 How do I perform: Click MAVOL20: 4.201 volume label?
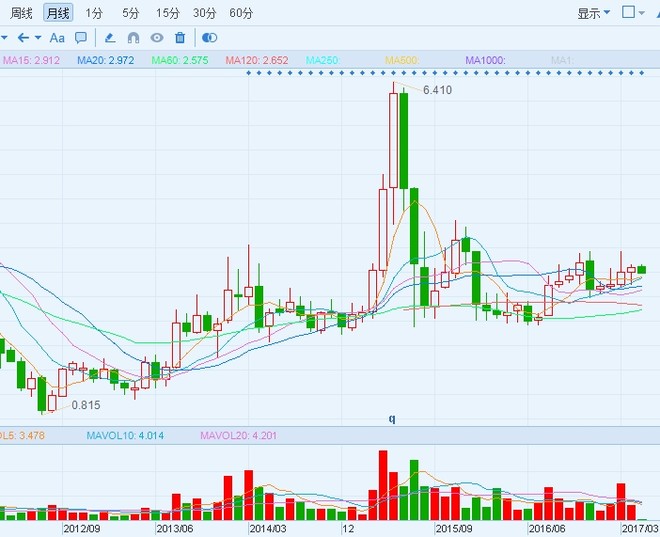239,435
